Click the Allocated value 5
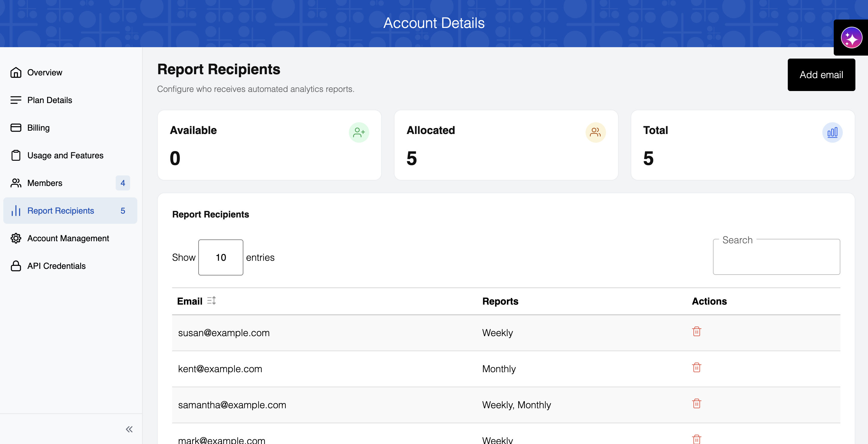 412,158
